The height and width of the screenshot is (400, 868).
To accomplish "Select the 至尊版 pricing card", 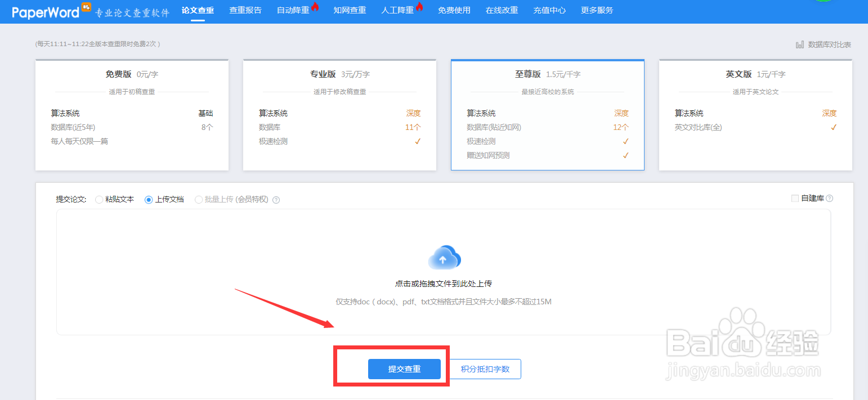I will click(x=547, y=115).
